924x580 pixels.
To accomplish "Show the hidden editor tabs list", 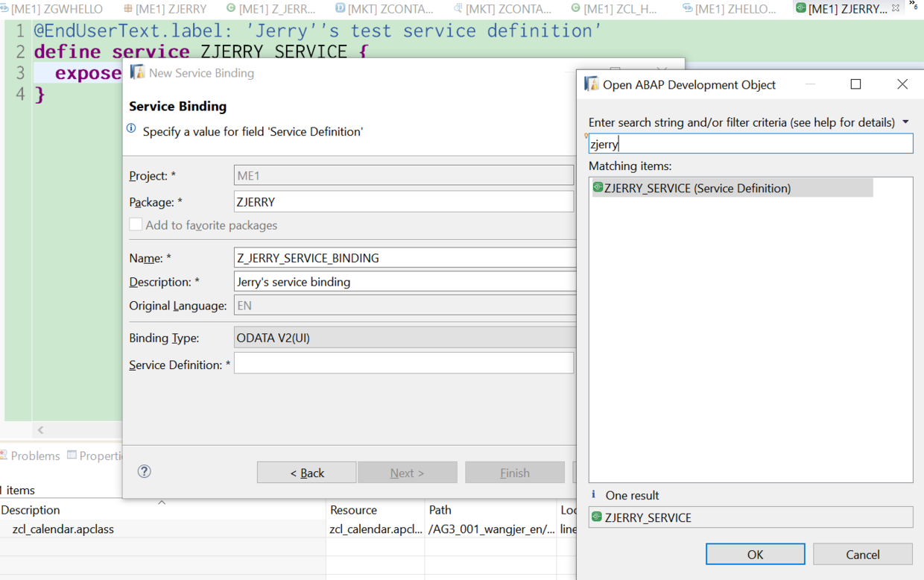I will (914, 6).
